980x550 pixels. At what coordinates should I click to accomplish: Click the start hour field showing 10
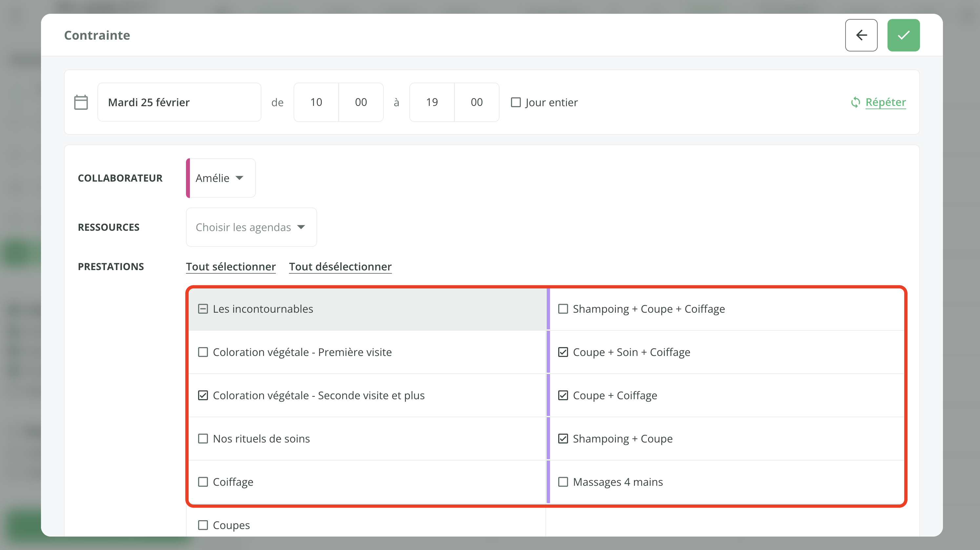pyautogui.click(x=316, y=102)
